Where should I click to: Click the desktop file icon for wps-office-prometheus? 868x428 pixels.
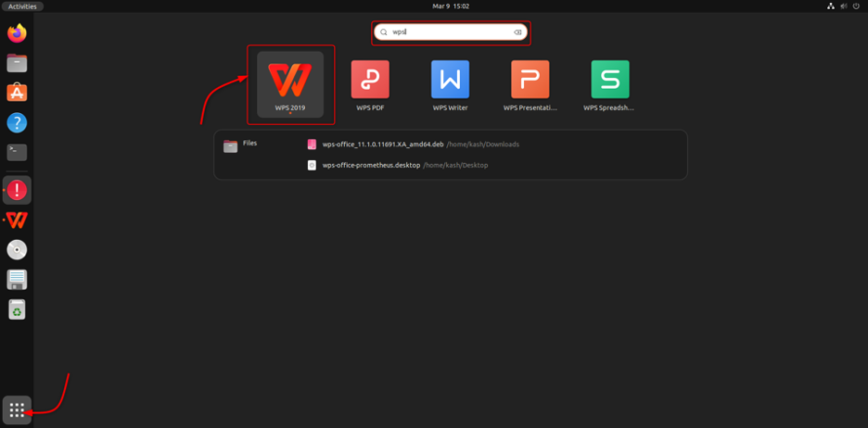pyautogui.click(x=312, y=165)
